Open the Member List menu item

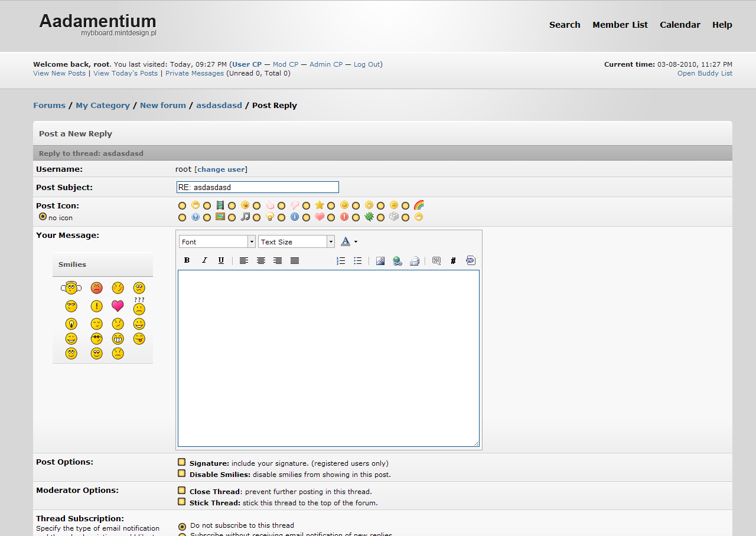(620, 25)
